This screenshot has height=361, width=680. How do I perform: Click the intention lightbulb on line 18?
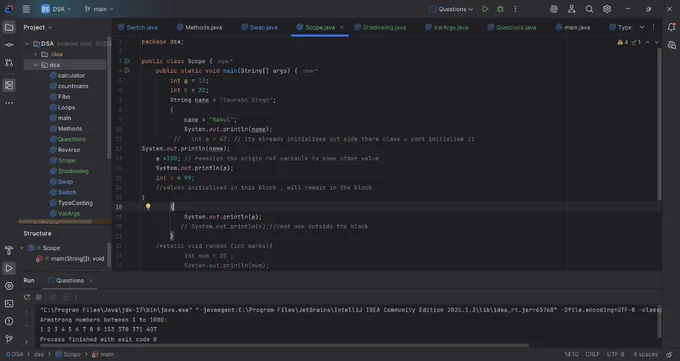point(148,207)
